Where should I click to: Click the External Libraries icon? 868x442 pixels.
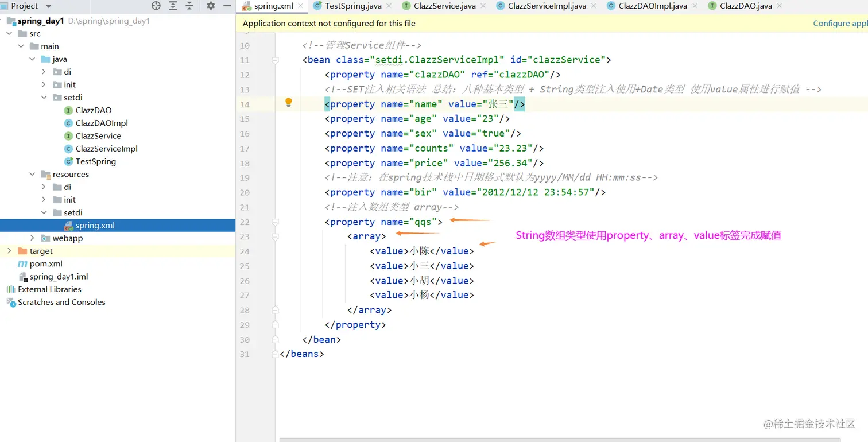pos(11,289)
